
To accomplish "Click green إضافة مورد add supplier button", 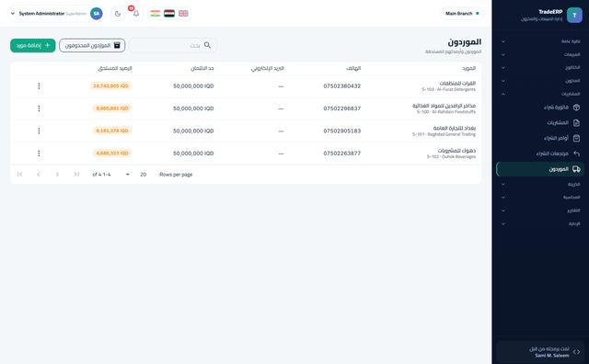I will click(x=33, y=45).
